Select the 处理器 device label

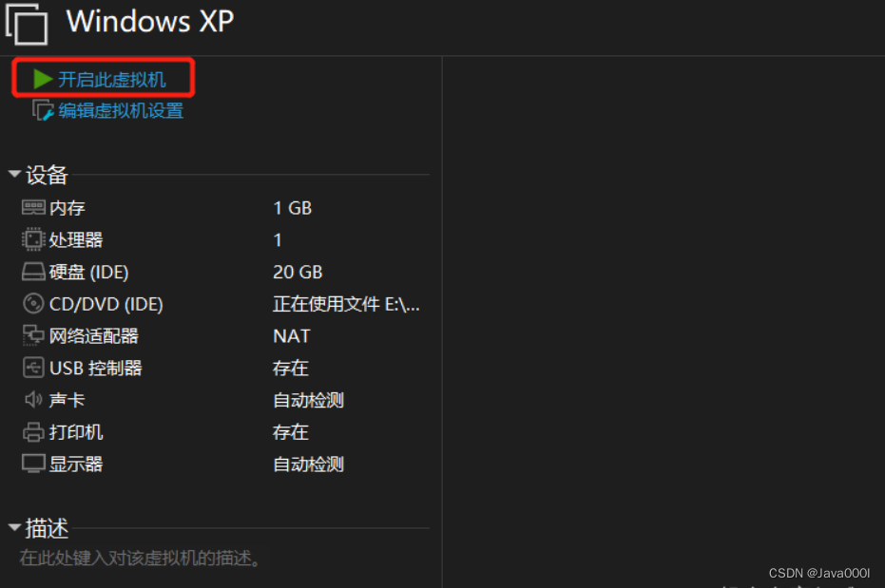pyautogui.click(x=76, y=240)
